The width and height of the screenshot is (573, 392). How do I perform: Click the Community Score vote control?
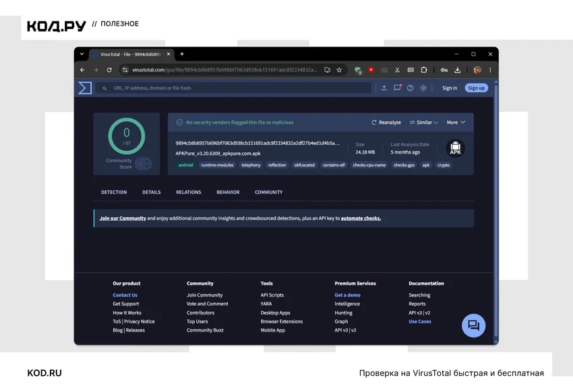click(x=143, y=164)
